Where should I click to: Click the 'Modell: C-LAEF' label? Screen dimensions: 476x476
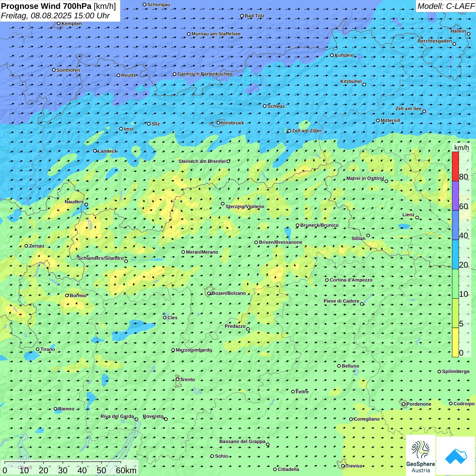pos(446,6)
